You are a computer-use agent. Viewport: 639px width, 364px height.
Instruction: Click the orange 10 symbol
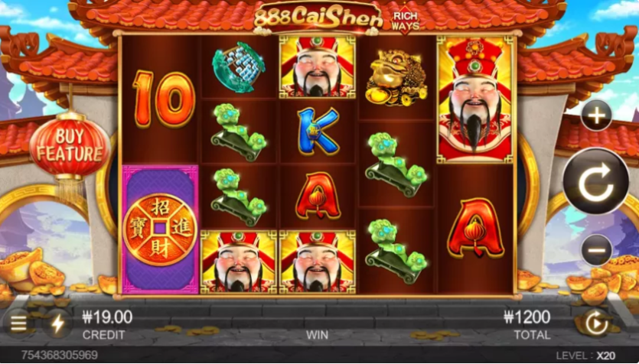coord(164,99)
